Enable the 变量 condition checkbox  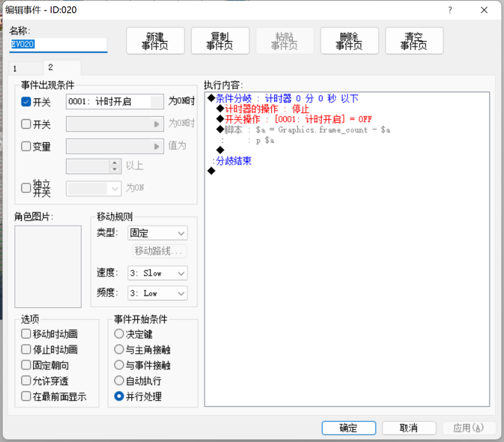(26, 146)
